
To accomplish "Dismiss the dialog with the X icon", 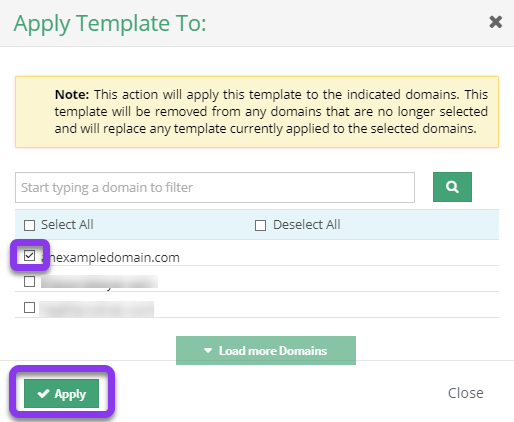I will click(x=495, y=22).
